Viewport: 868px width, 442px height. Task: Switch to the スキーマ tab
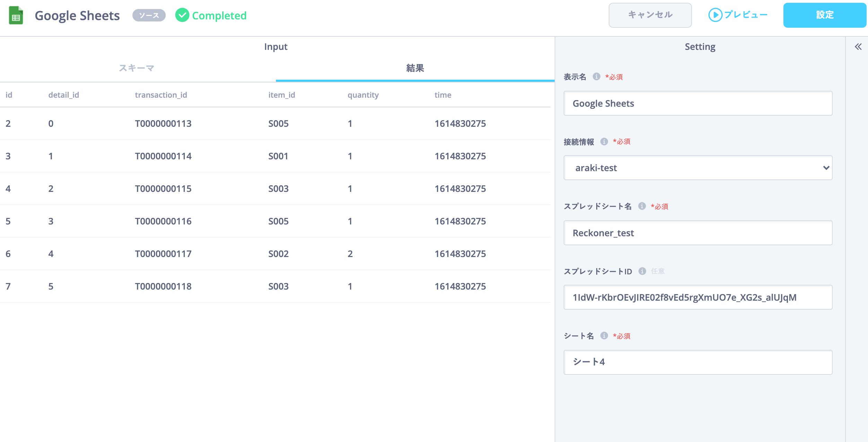click(x=137, y=68)
